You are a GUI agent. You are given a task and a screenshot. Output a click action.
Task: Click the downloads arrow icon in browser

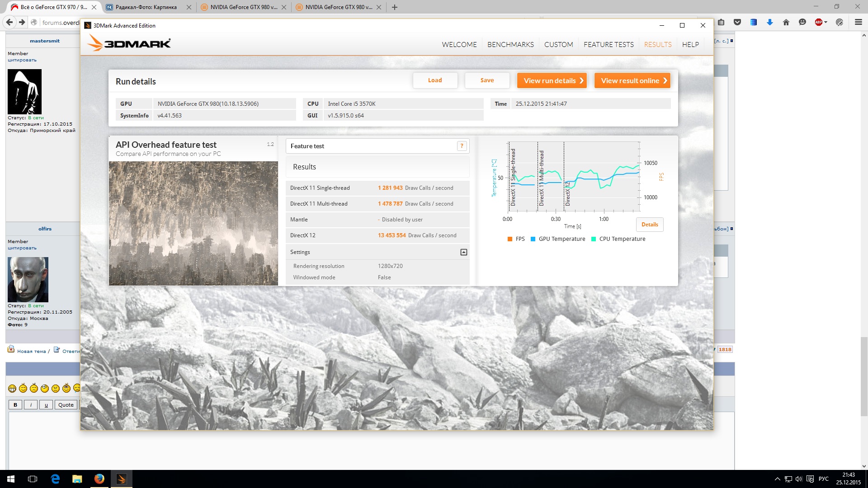(769, 22)
